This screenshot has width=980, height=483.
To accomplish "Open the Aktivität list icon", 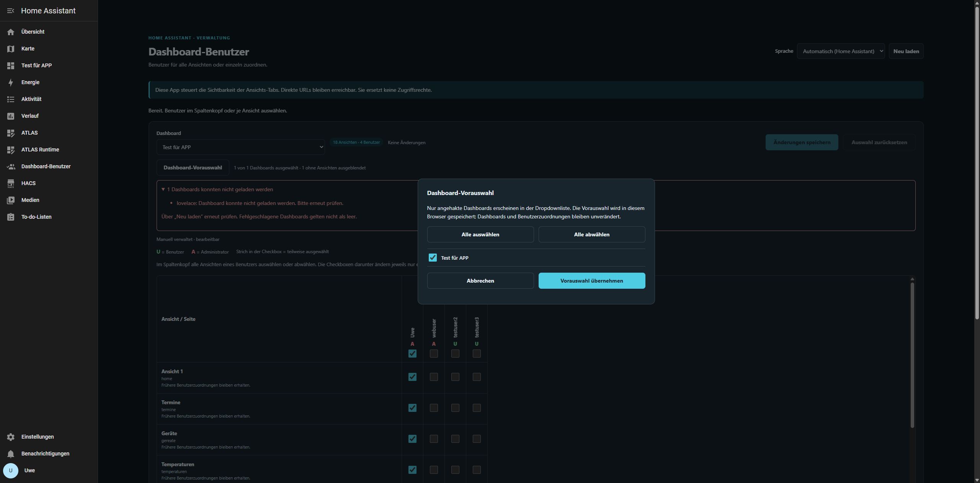I will [11, 99].
